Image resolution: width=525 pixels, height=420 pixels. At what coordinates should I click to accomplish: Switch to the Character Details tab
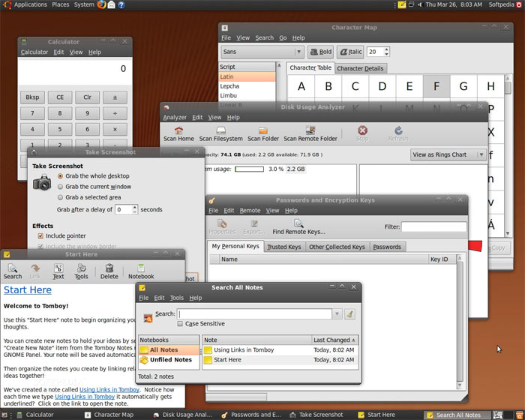click(360, 68)
